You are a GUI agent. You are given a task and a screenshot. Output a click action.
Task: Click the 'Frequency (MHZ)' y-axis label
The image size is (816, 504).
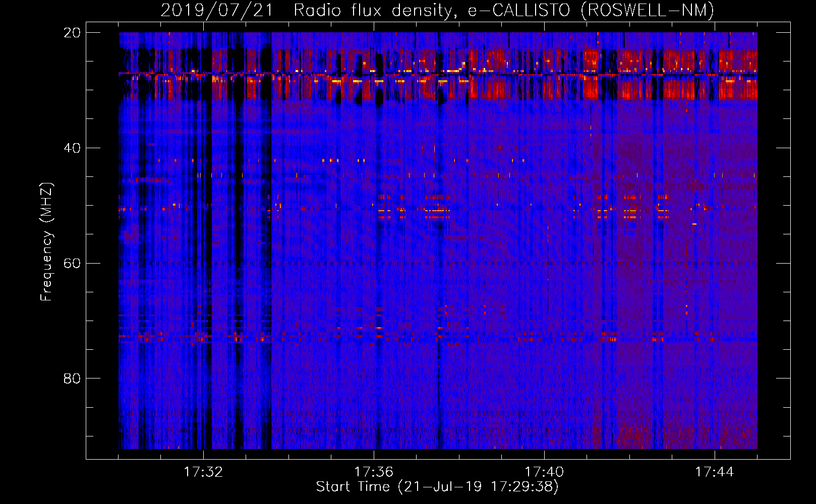46,242
